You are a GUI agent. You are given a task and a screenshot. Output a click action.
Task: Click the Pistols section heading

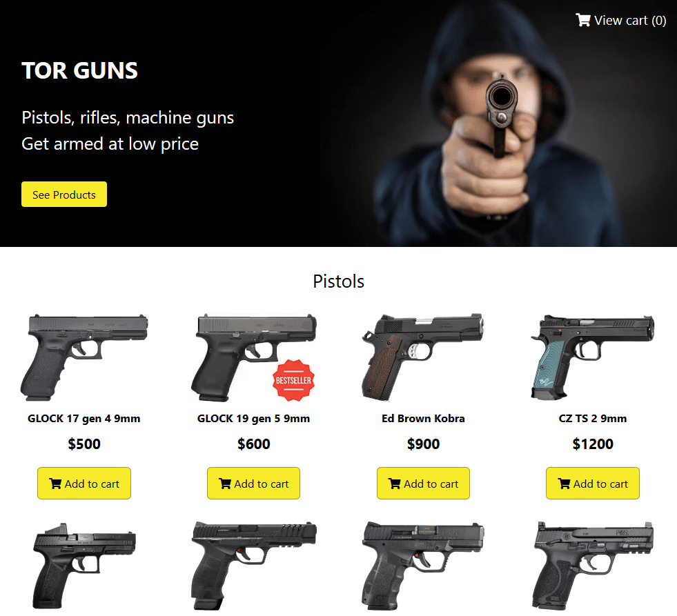tap(338, 281)
